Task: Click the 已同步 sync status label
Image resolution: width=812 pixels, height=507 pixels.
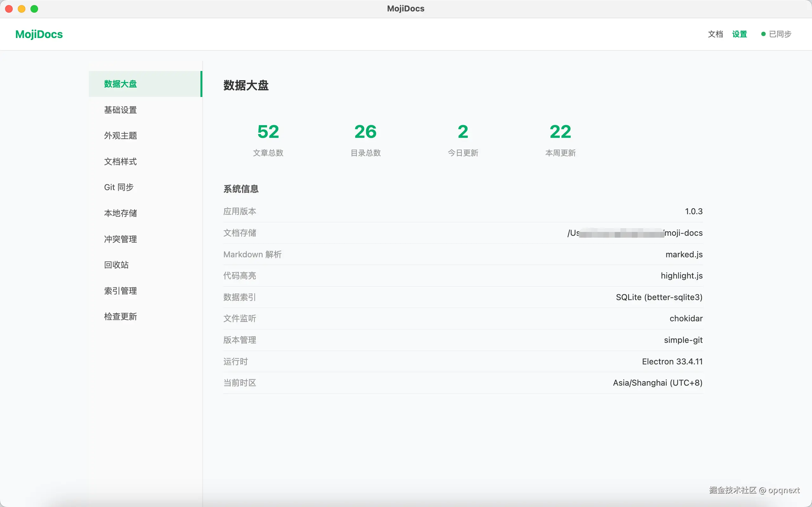Action: pos(780,34)
